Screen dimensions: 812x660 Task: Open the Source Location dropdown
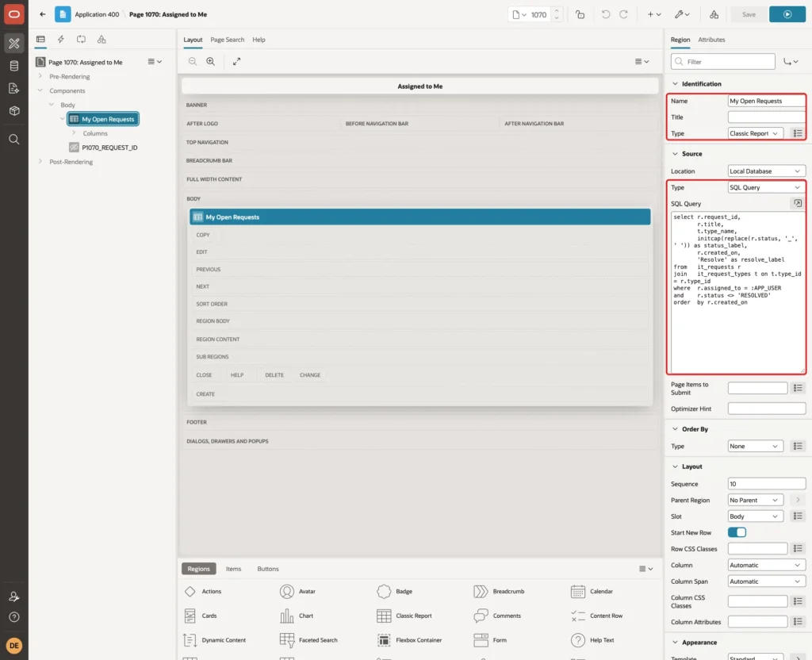point(767,171)
